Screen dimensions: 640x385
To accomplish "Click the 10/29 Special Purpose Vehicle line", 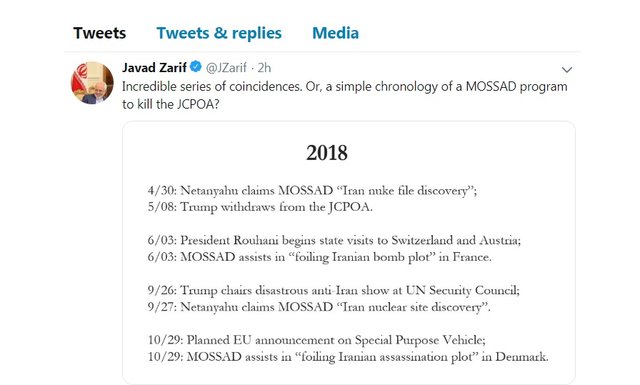I will click(317, 340).
